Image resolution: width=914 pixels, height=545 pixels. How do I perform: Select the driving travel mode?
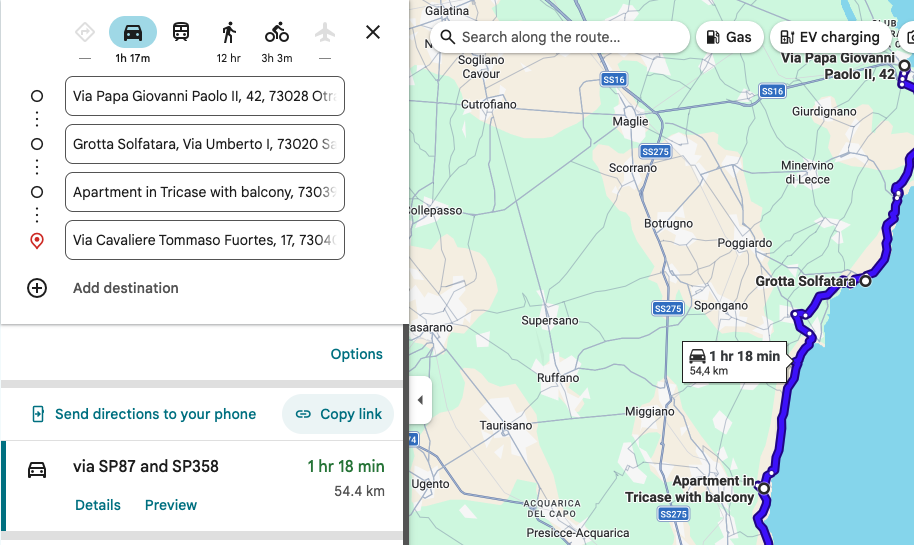pos(133,32)
